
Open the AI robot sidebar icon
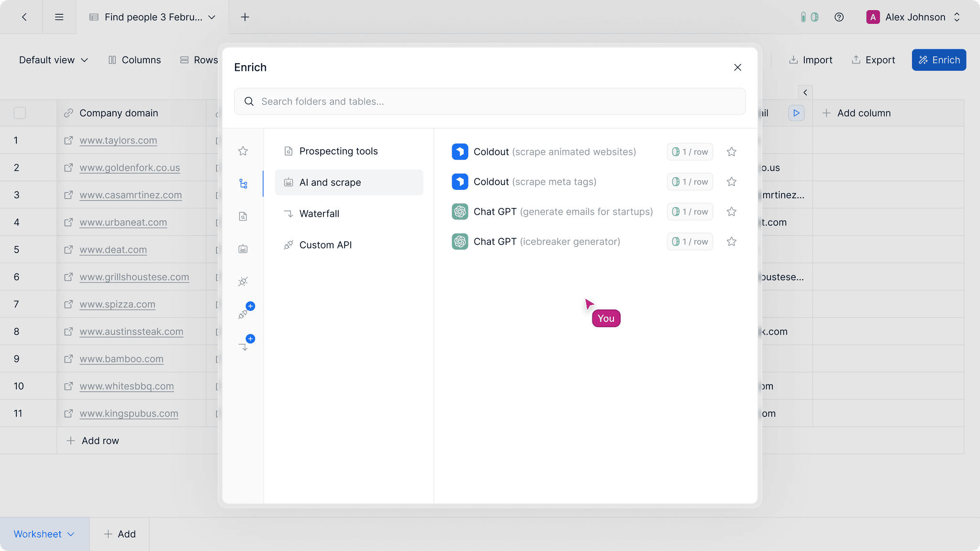tap(243, 249)
